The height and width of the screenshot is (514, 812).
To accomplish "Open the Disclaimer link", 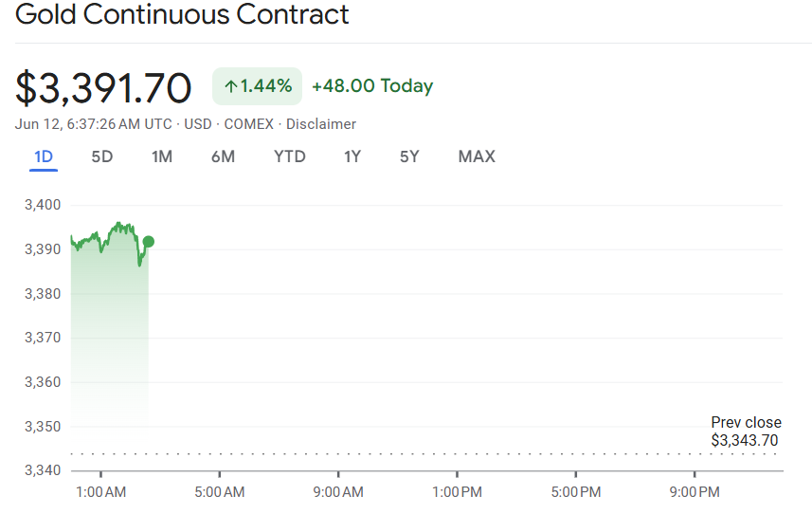I will click(x=321, y=124).
